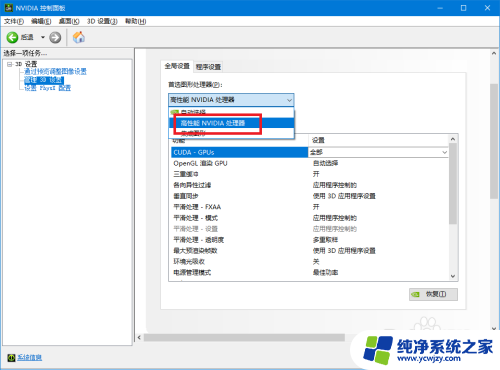
Task: Select 设置 PhysX 配置 in task tree
Action: [48, 88]
